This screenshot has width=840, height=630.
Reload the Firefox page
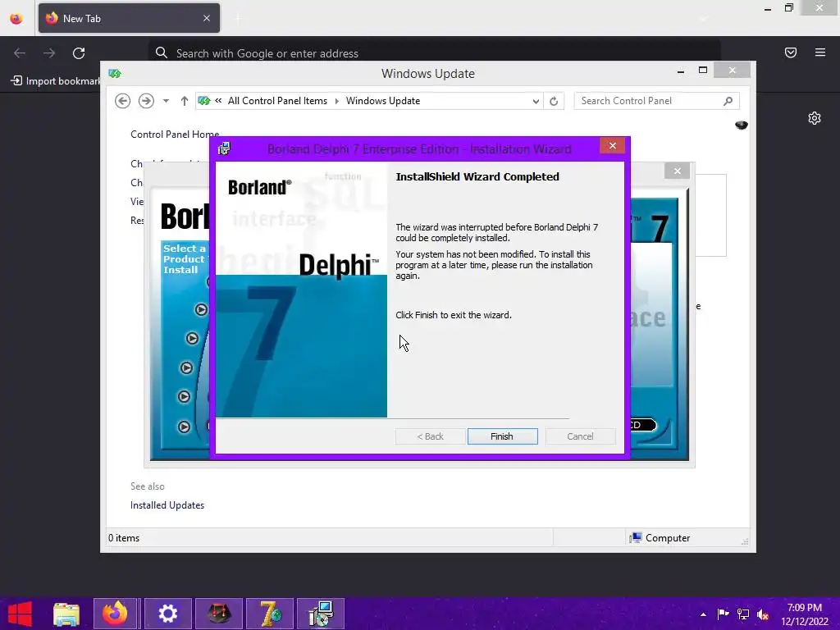click(x=79, y=53)
